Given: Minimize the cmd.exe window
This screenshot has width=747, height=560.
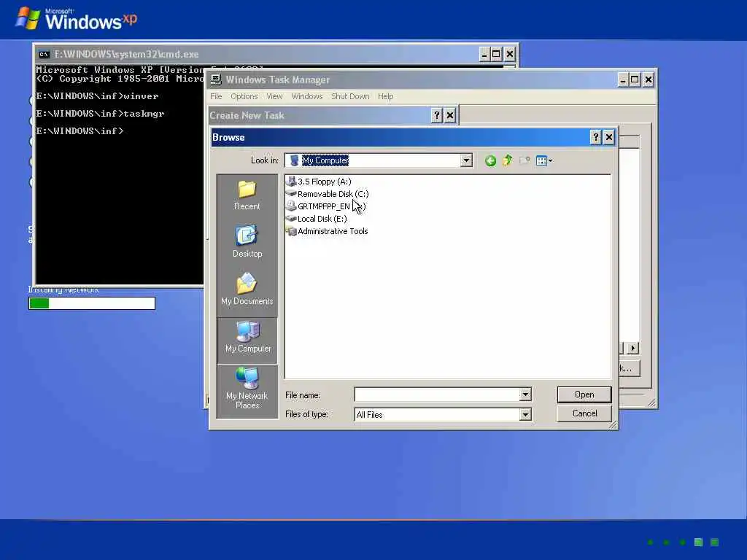Looking at the screenshot, I should [484, 54].
